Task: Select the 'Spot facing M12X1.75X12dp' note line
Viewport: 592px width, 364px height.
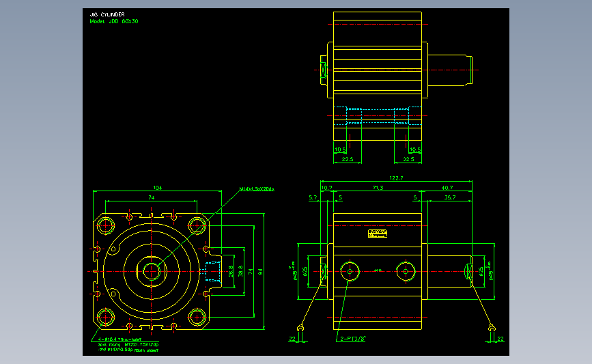Action: click(128, 345)
